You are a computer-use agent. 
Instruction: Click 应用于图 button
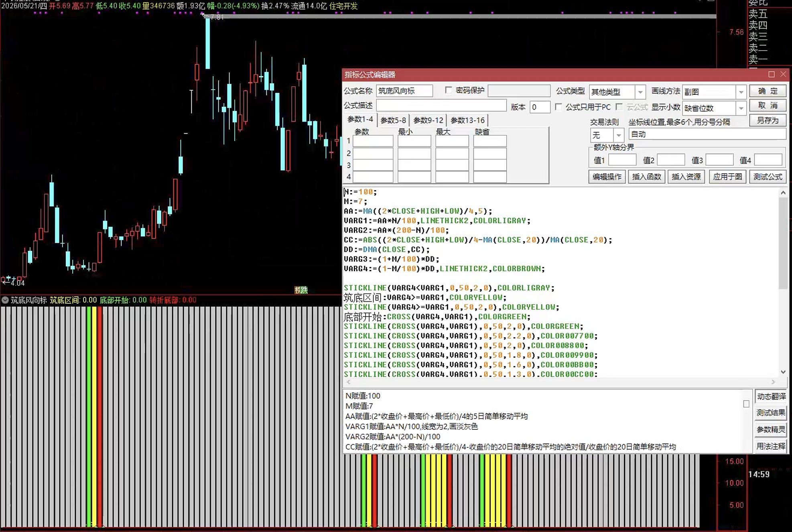[727, 177]
